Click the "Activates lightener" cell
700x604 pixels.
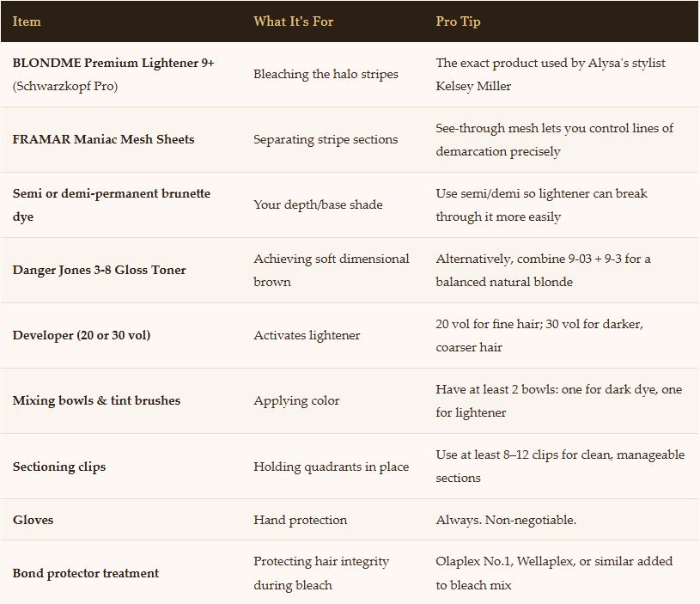pos(307,335)
